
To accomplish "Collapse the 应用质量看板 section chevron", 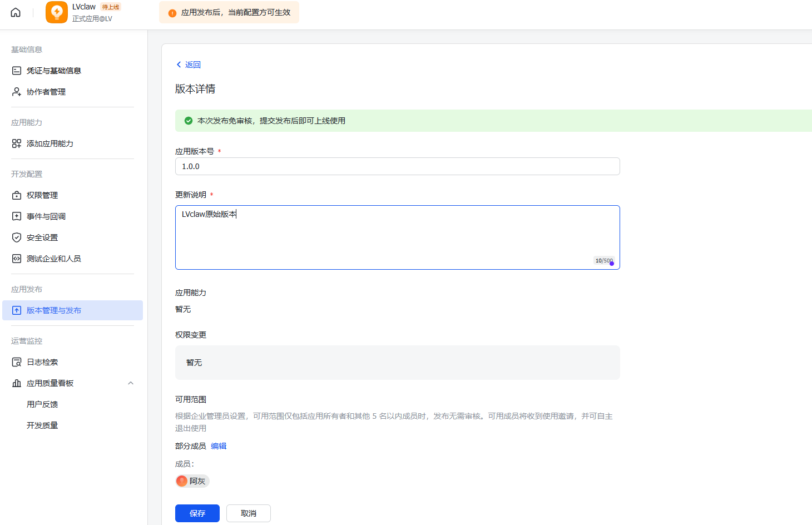I will [131, 383].
